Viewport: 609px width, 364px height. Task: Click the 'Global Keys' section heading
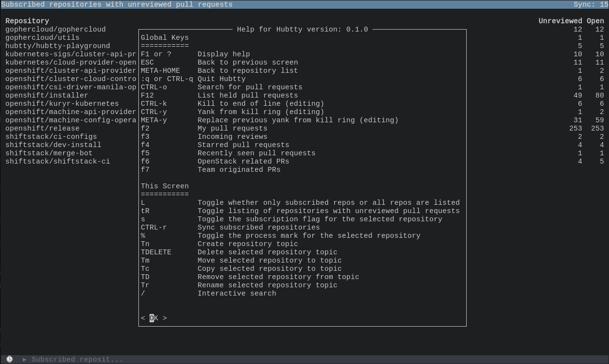click(165, 37)
